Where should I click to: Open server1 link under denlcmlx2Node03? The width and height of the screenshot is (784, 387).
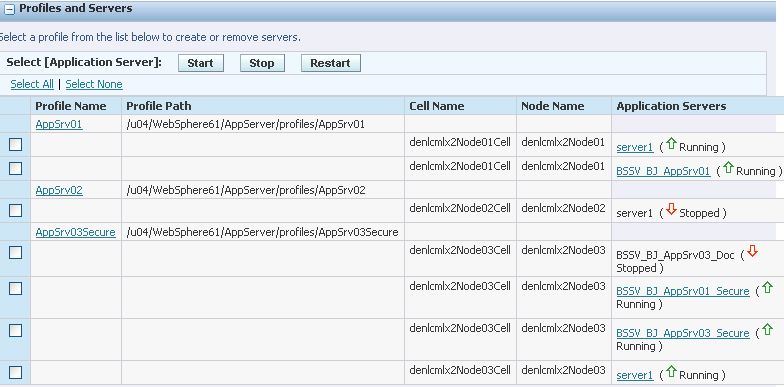click(634, 375)
